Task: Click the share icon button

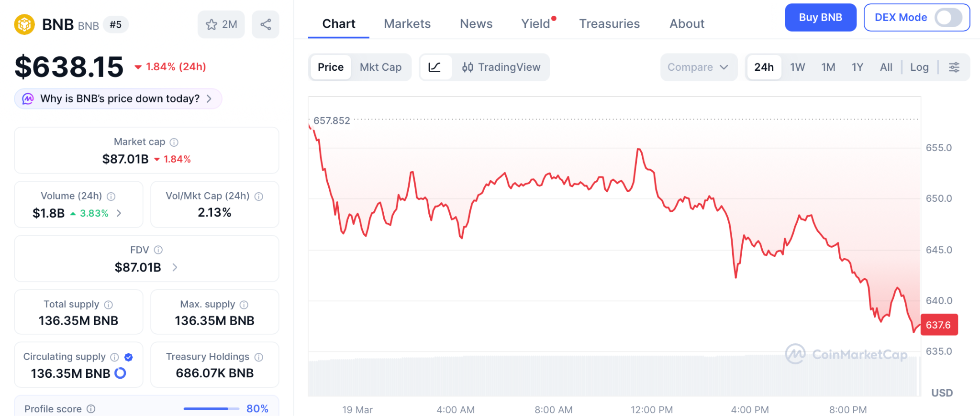Action: [x=266, y=24]
